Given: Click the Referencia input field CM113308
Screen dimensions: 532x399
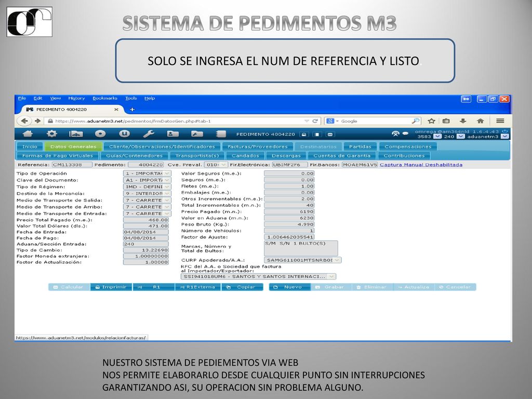Looking at the screenshot, I should (72, 165).
